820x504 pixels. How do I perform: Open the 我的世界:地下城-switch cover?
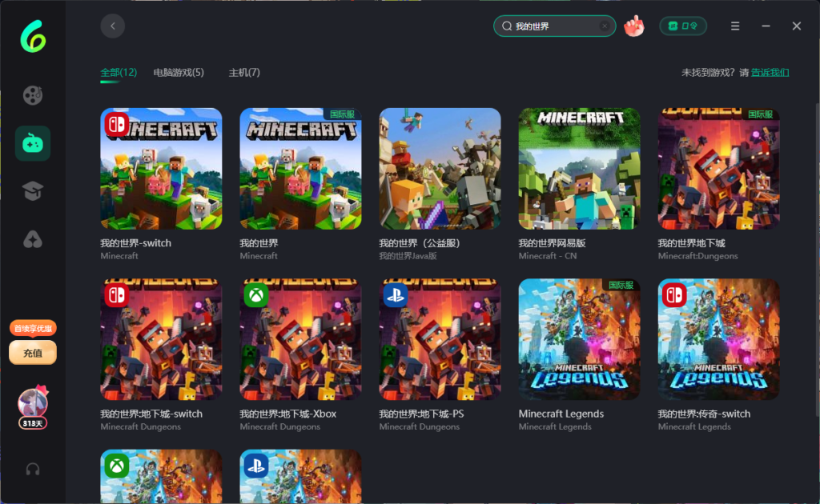pos(161,339)
